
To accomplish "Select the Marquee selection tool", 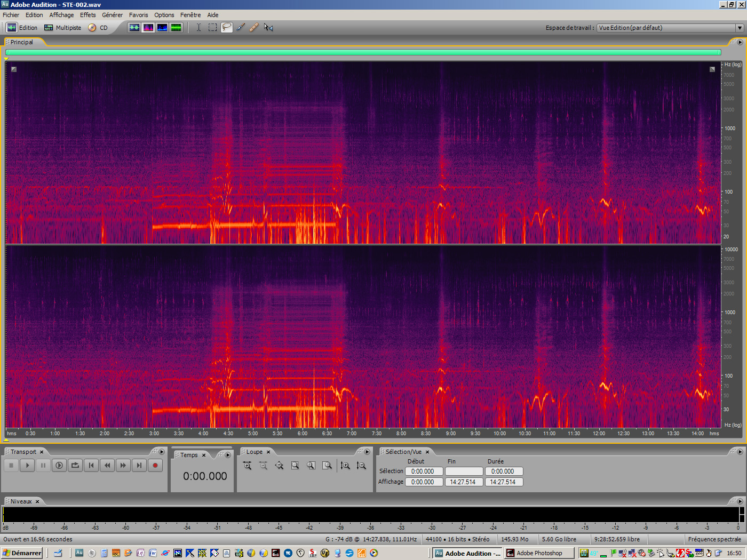I will pyautogui.click(x=212, y=27).
